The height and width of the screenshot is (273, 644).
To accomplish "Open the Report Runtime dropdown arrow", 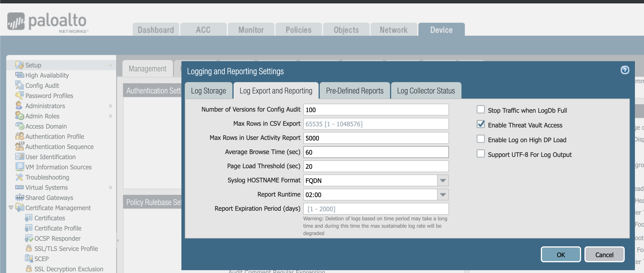I will tap(442, 195).
